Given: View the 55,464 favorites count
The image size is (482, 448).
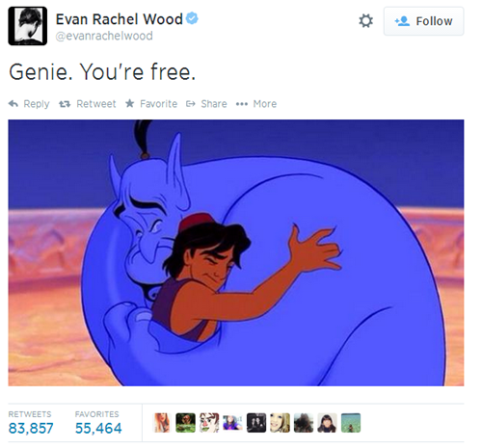Looking at the screenshot, I should click(x=98, y=428).
